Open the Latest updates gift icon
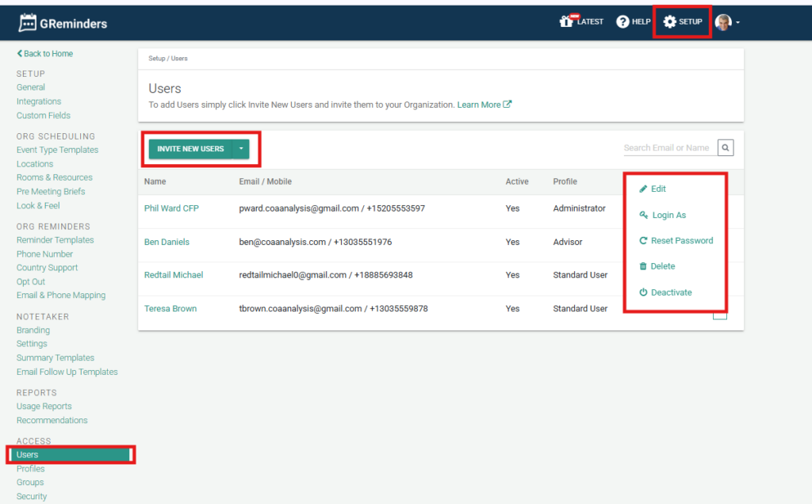This screenshot has width=812, height=504. 566,21
